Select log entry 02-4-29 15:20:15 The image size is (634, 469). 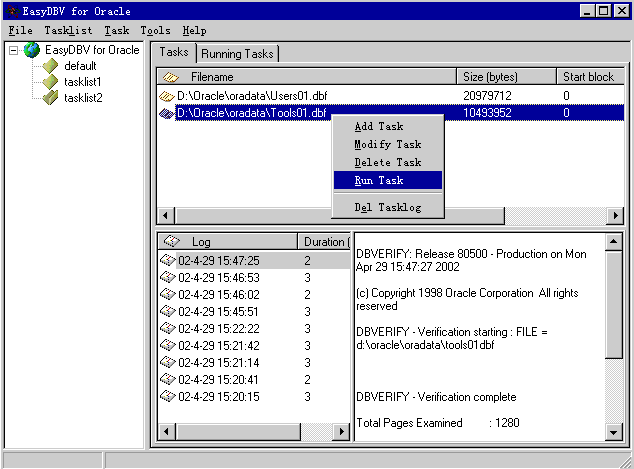254,396
